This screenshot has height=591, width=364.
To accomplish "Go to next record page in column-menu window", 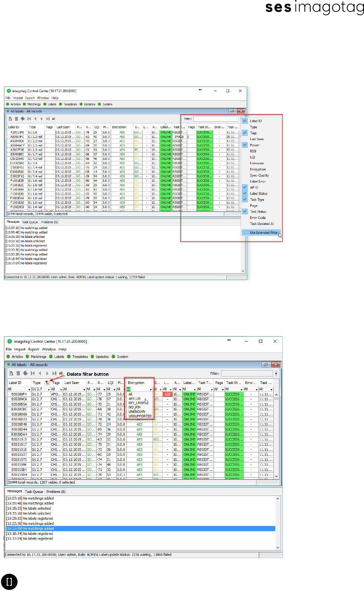I will point(42,119).
